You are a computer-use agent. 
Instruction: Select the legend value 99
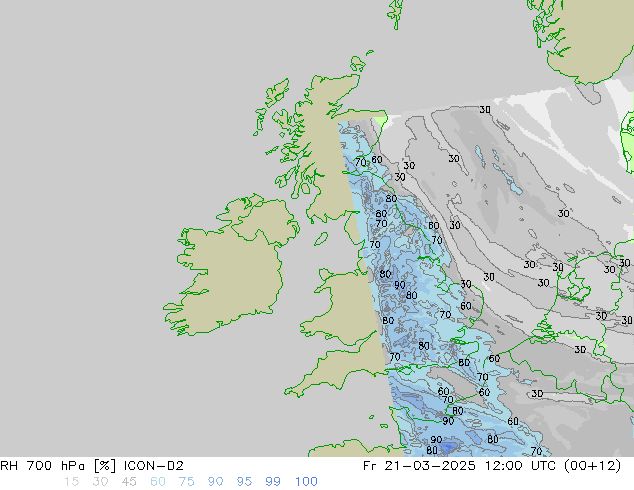[x=273, y=482]
